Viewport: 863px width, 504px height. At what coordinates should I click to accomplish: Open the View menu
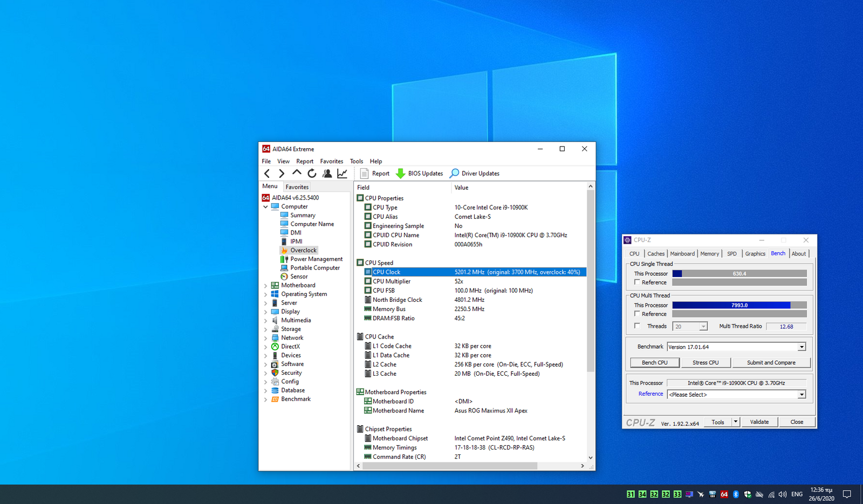coord(283,161)
